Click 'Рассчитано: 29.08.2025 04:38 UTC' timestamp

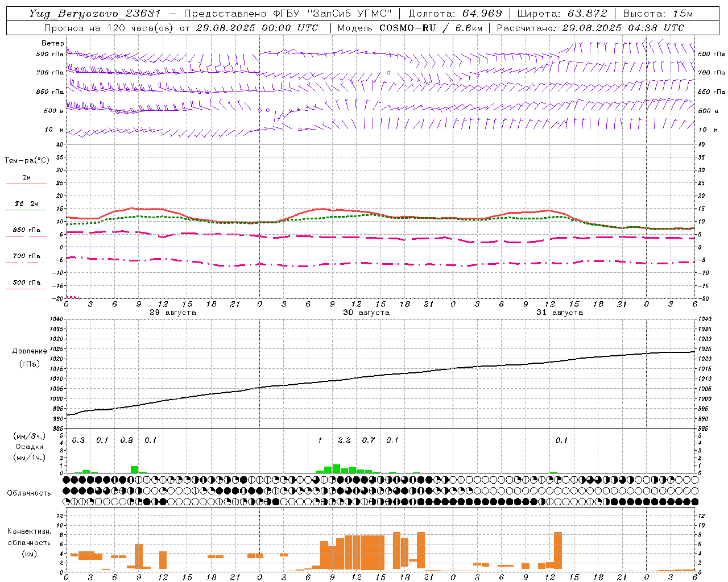(590, 28)
